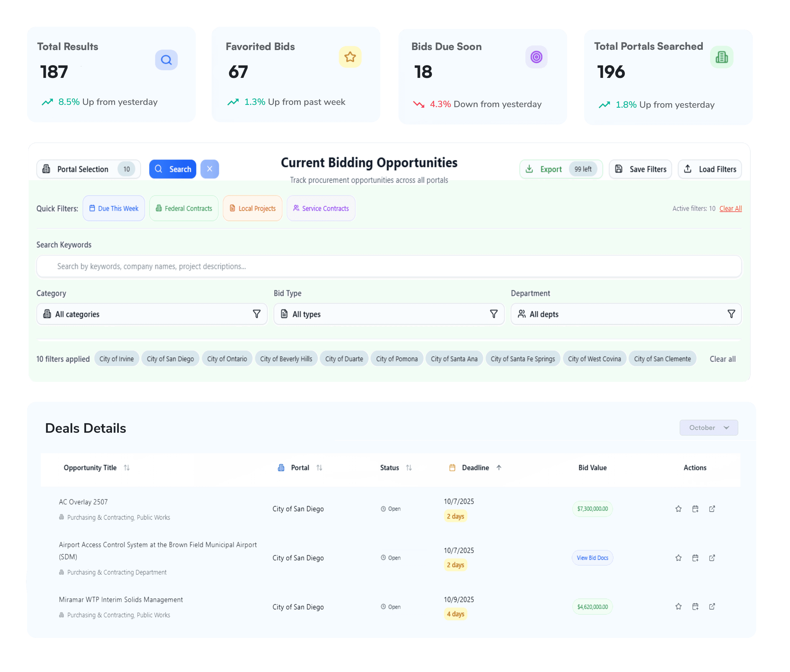Image resolution: width=790 pixels, height=672 pixels.
Task: Remove the City of Beverly Hills filter chip
Action: (286, 359)
